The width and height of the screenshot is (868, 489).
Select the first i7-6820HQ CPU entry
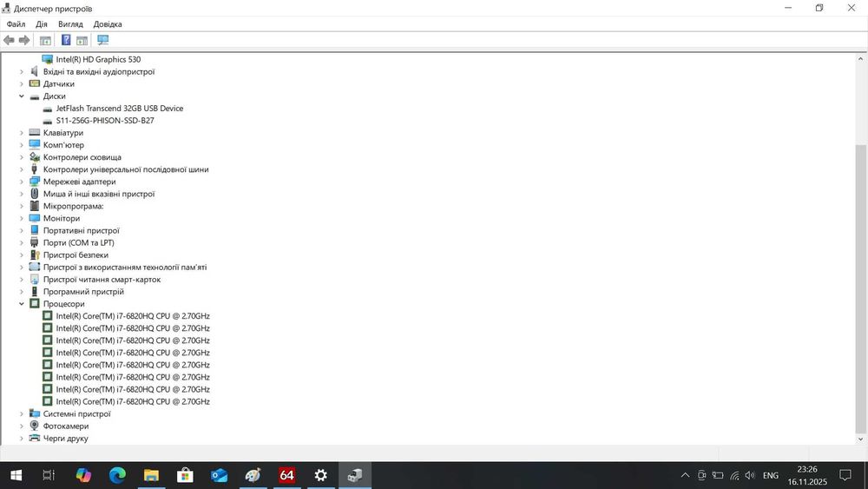[133, 315]
